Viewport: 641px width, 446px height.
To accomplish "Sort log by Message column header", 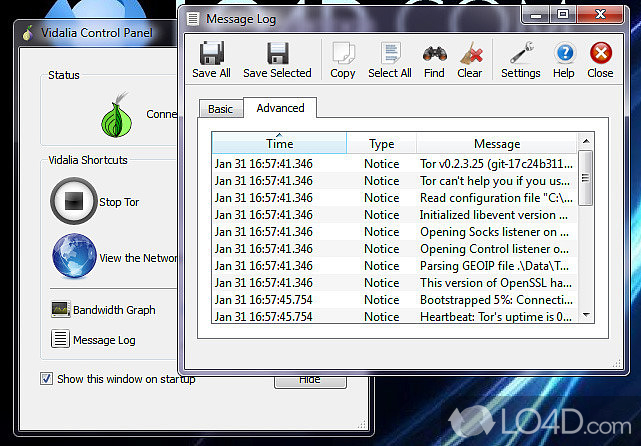I will pyautogui.click(x=497, y=143).
